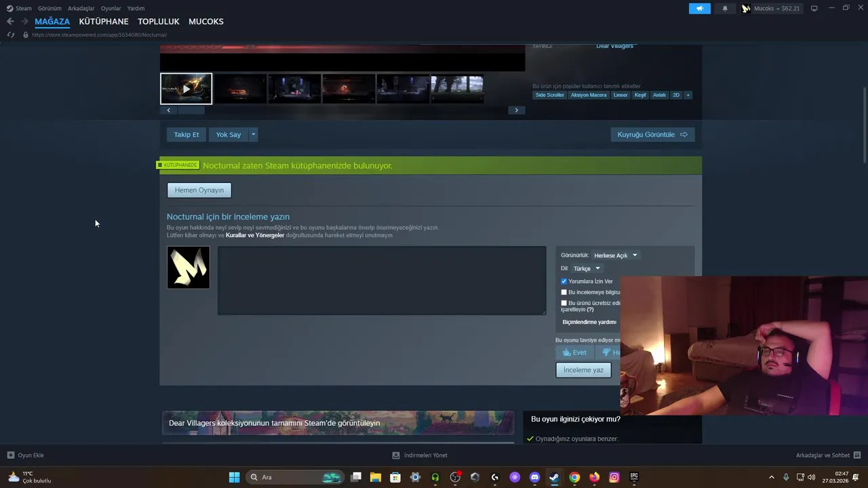Open Biçimlendirme yardımı link
Image resolution: width=868 pixels, height=488 pixels.
coord(589,322)
